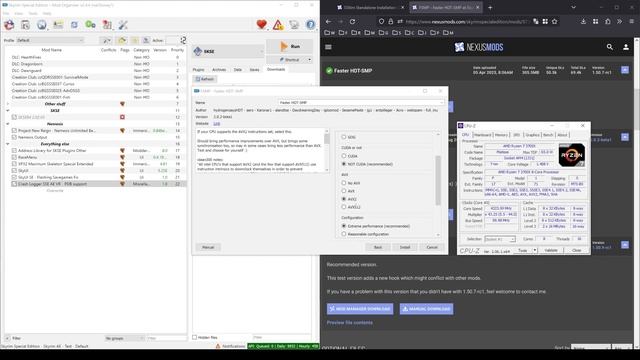Screen dimensions: 640x360
Task: Click the Manual button in installer dialog
Action: (208, 247)
